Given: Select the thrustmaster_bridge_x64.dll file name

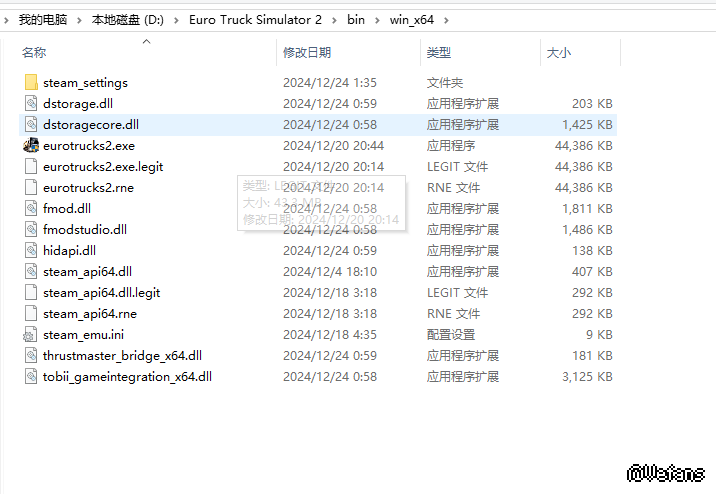Looking at the screenshot, I should pos(122,356).
